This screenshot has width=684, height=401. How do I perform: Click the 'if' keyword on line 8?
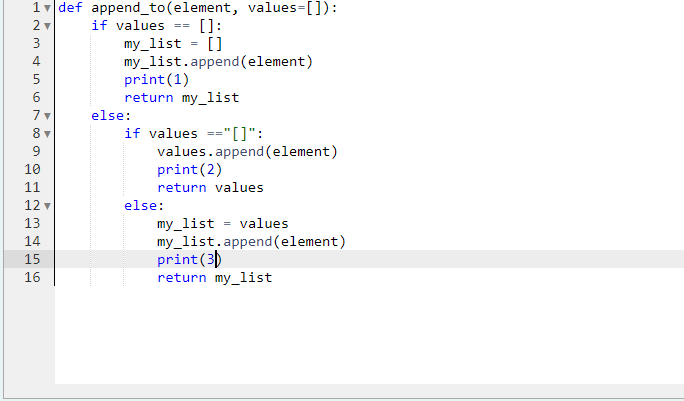[x=132, y=134]
